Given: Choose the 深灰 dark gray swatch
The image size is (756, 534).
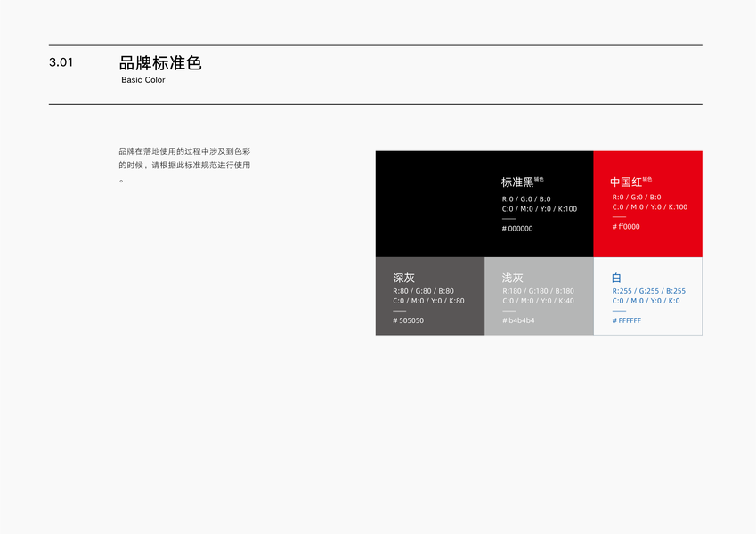Looking at the screenshot, I should (x=430, y=295).
